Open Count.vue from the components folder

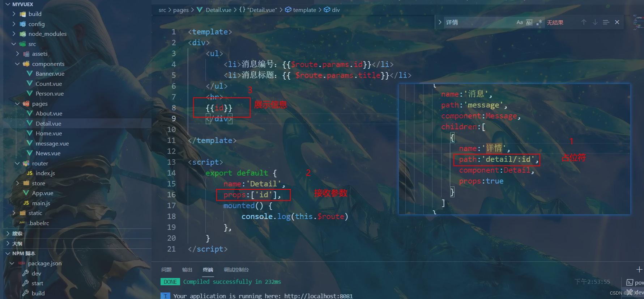(48, 84)
